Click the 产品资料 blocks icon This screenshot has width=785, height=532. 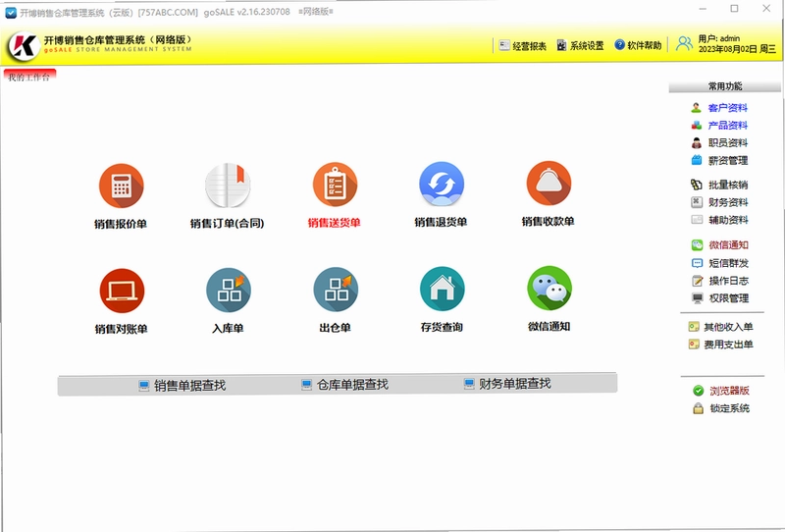pos(696,125)
